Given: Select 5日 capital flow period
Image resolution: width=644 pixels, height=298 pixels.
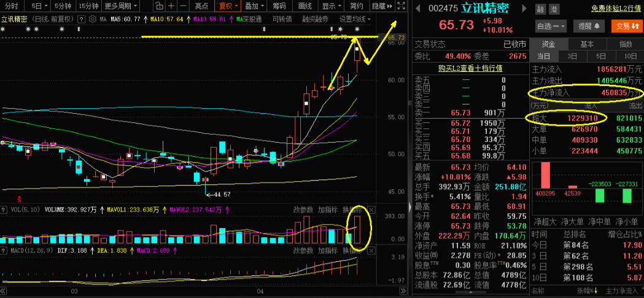Looking at the screenshot, I should point(601,57).
